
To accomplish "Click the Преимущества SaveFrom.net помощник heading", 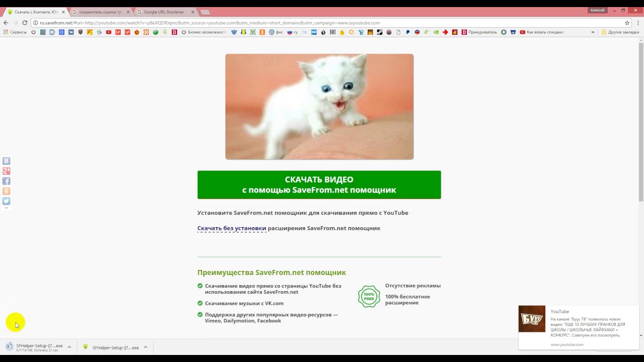I will pyautogui.click(x=272, y=273).
